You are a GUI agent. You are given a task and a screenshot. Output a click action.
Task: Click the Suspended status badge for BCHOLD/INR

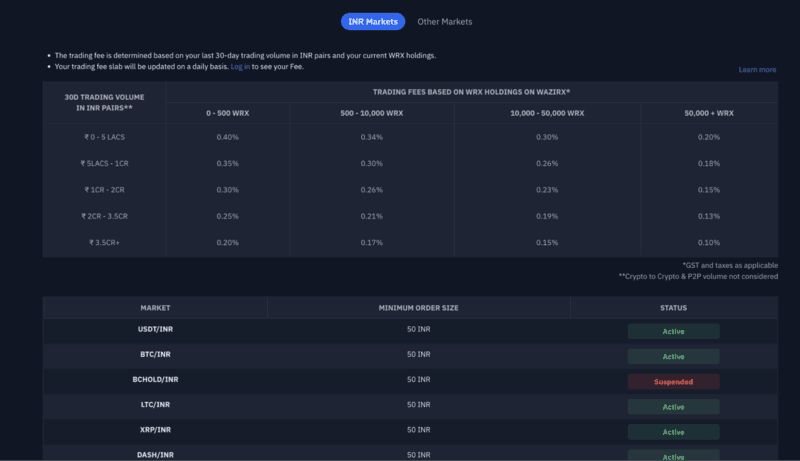(x=673, y=381)
